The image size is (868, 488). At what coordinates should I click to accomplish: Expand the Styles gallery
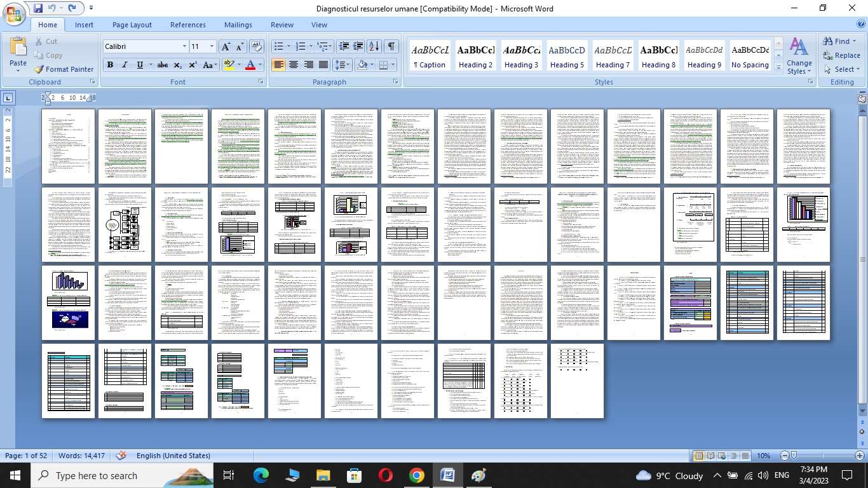point(778,67)
